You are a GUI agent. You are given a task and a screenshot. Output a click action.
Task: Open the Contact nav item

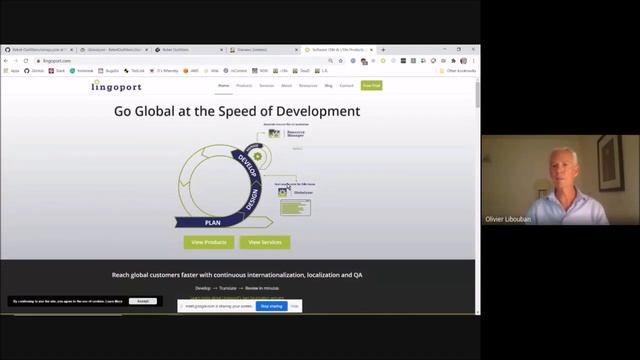(x=347, y=86)
